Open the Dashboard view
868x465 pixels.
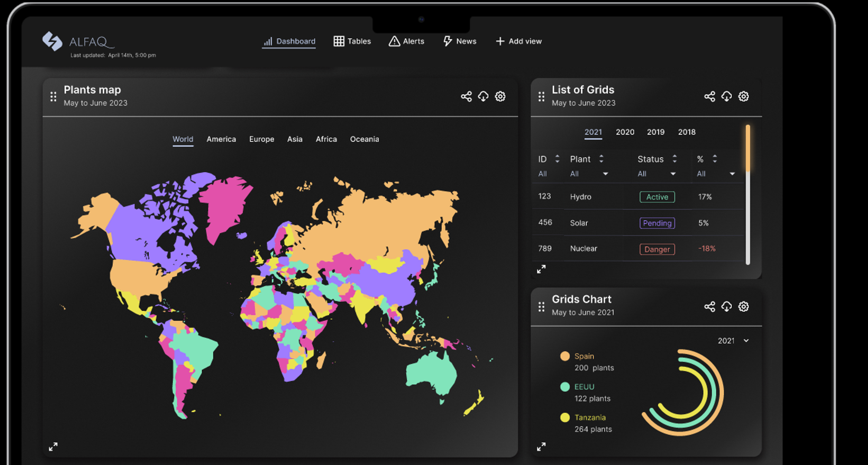[289, 41]
